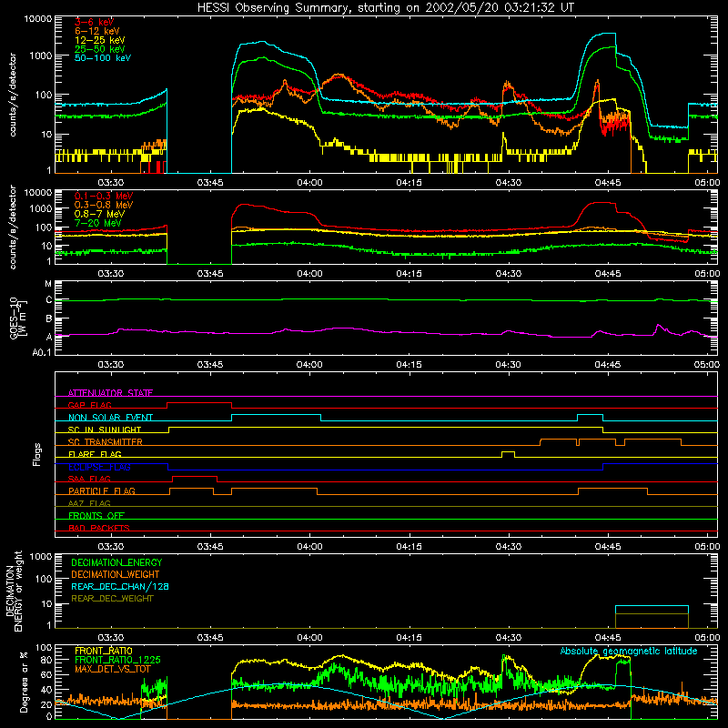This screenshot has height=728, width=728.
Task: Click the counts/s/detector label of the keV panel
Action: tap(13, 95)
